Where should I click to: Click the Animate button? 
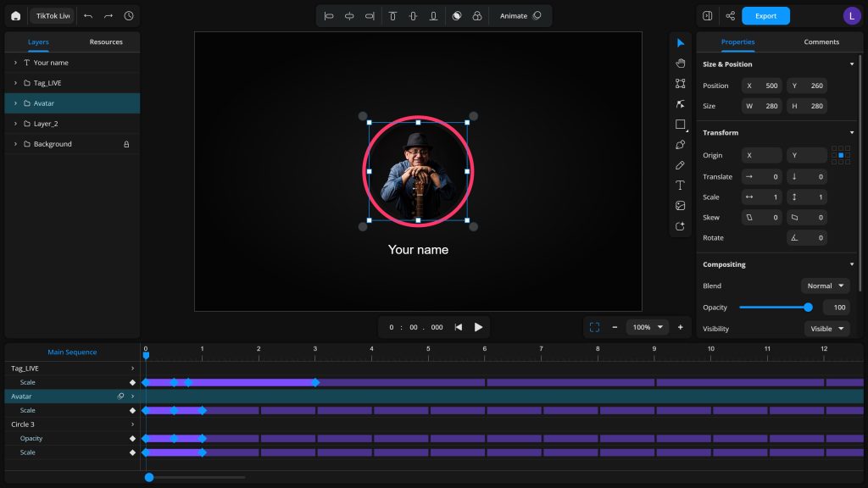pyautogui.click(x=520, y=16)
